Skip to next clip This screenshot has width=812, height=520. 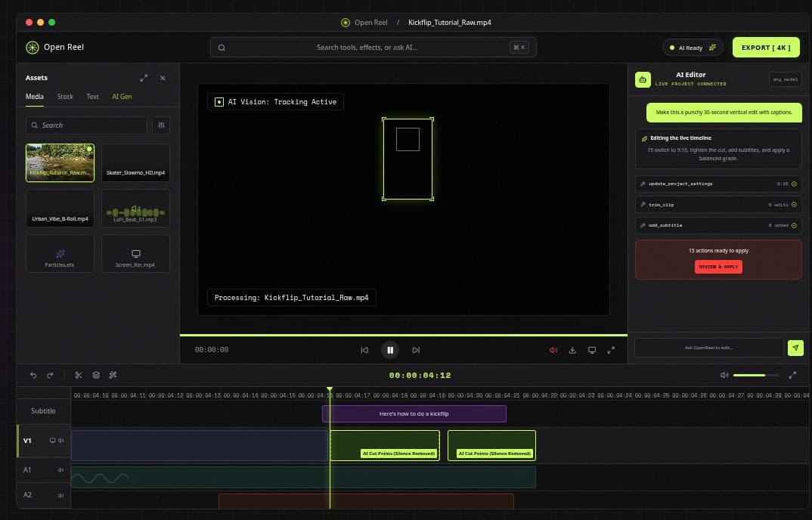(416, 350)
